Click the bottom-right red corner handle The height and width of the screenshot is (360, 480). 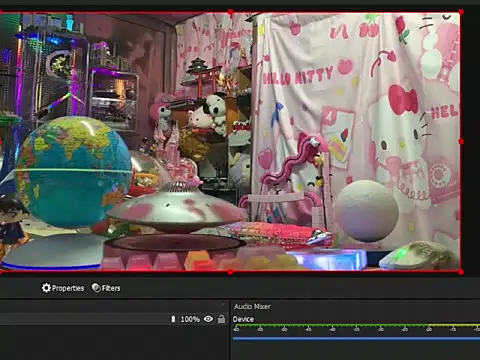tap(461, 272)
